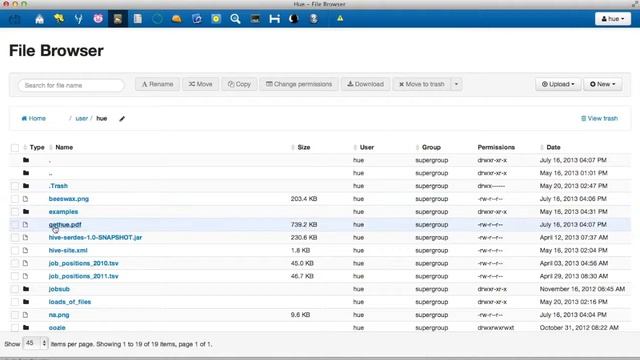The width and height of the screenshot is (640, 360).
Task: Sort by the Size column sort icon
Action: (x=293, y=147)
